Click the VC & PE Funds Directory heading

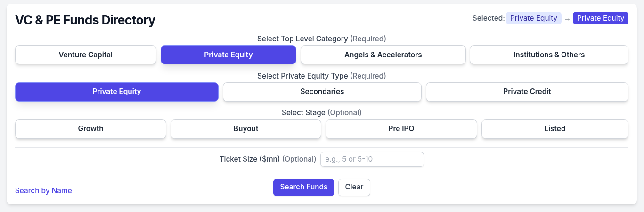click(x=85, y=20)
